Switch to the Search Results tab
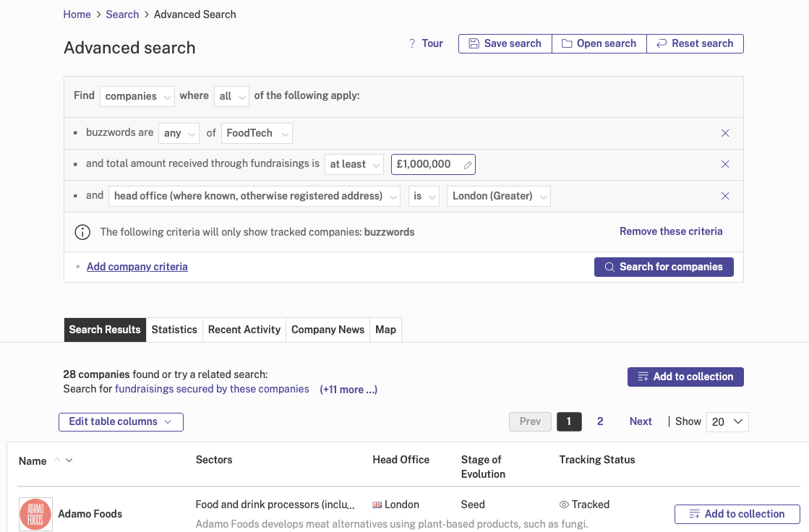 pyautogui.click(x=105, y=330)
